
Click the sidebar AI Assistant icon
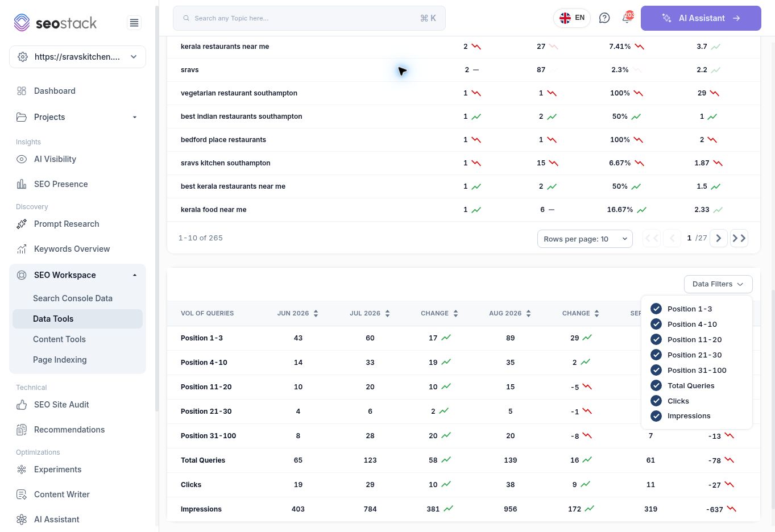[x=22, y=519]
